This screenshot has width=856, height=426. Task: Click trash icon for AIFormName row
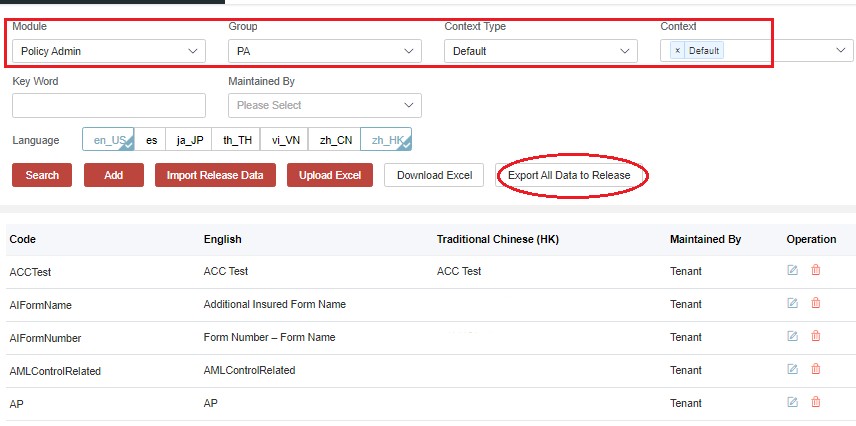[x=816, y=303]
